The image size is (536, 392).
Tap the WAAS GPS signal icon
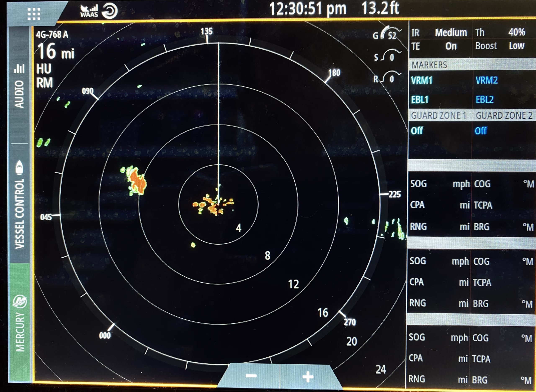coord(89,11)
